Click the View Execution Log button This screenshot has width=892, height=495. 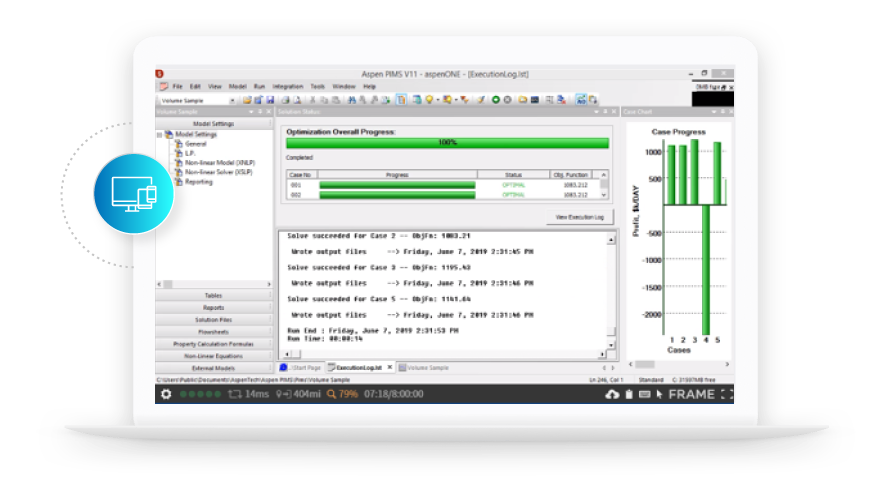pyautogui.click(x=578, y=217)
